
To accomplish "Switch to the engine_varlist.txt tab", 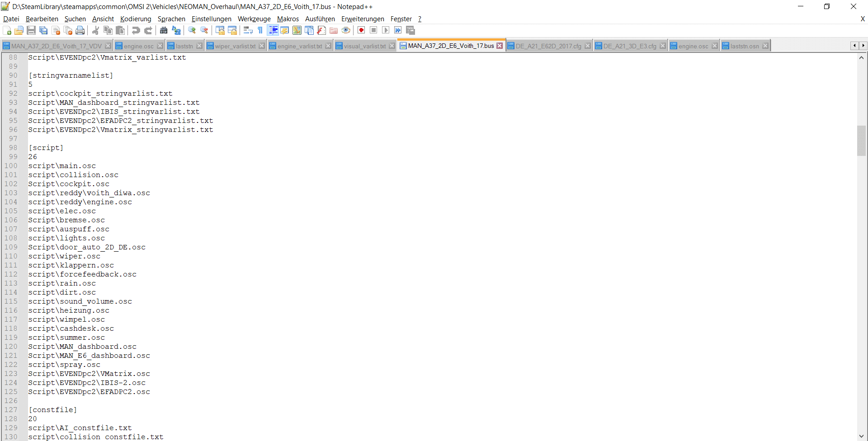I will tap(299, 46).
